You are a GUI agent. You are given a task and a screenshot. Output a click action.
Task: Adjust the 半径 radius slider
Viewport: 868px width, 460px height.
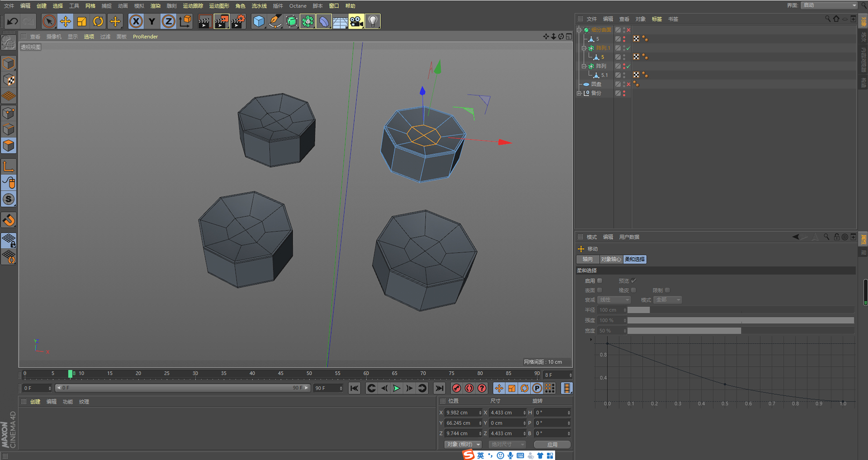740,310
